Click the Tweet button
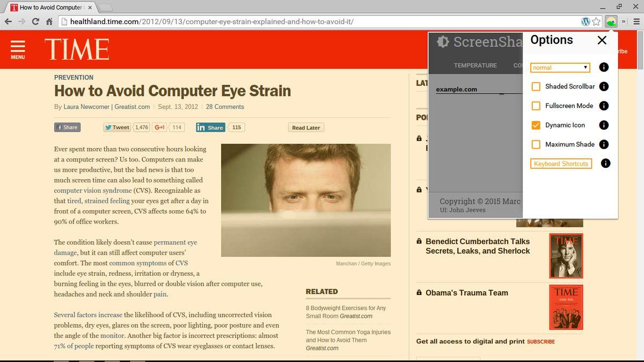The width and height of the screenshot is (644, 362). [x=117, y=128]
